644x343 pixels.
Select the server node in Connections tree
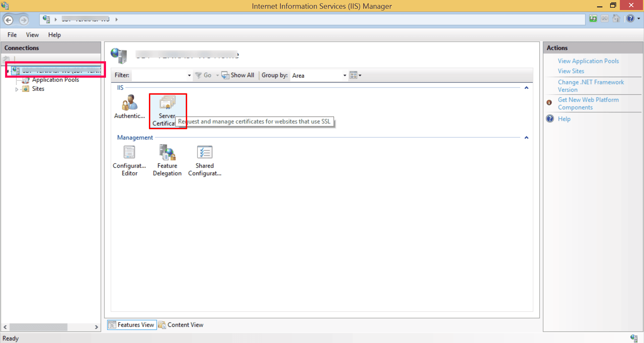click(x=56, y=70)
